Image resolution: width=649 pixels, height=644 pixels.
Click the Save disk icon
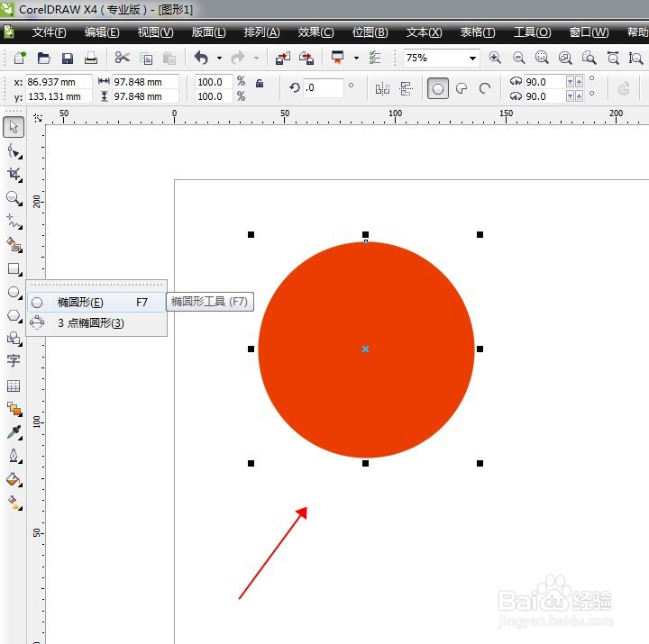point(67,58)
